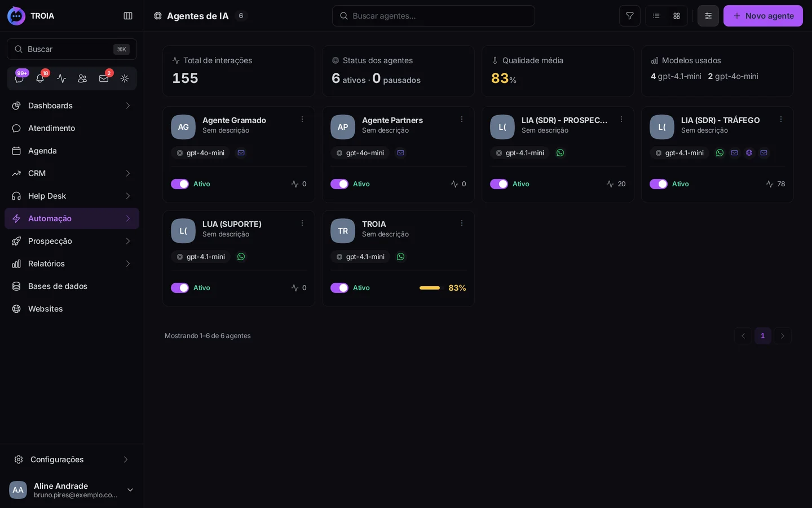
Task: Toggle LIA (SDR) - TRÁFEGO agent off
Action: (x=659, y=184)
